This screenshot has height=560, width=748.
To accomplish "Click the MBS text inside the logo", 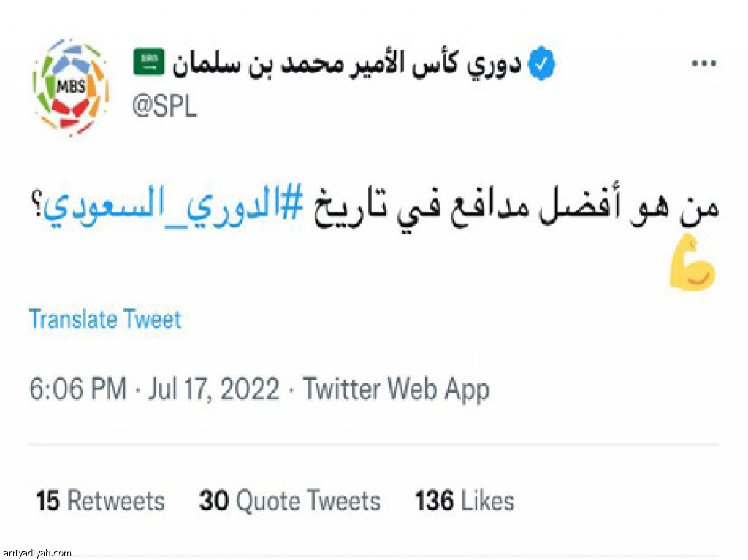I will coord(71,86).
